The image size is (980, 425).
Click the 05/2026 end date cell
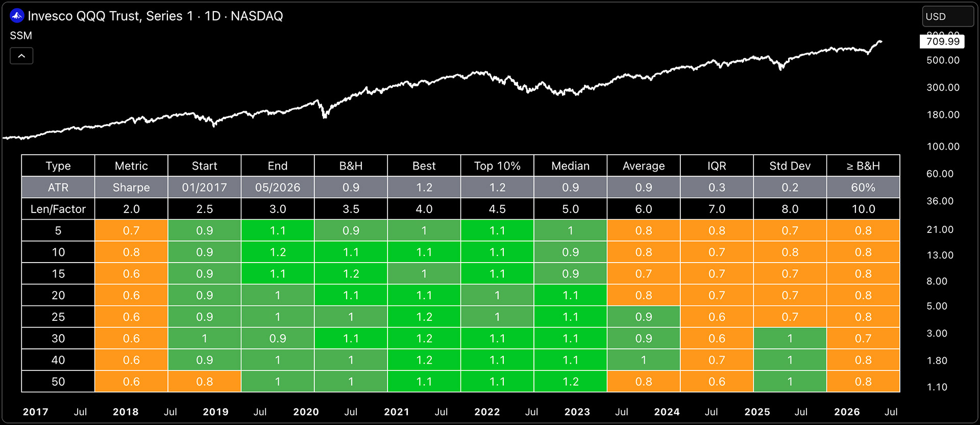click(x=278, y=187)
